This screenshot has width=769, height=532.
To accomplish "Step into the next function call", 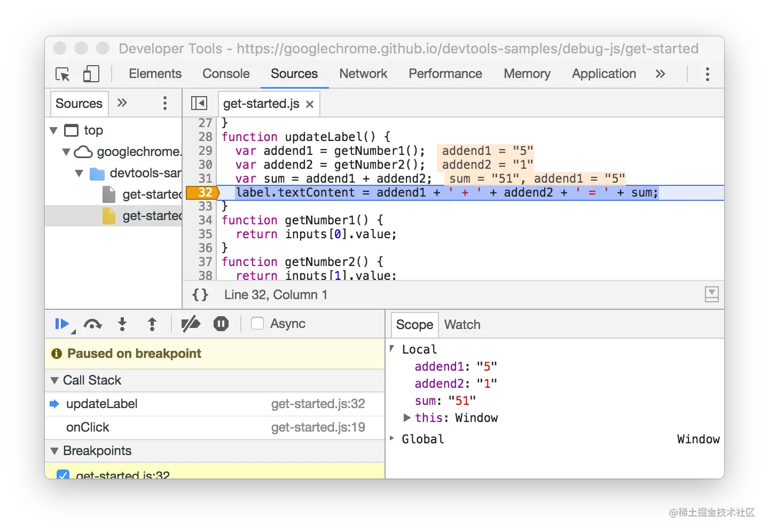I will pyautogui.click(x=122, y=324).
